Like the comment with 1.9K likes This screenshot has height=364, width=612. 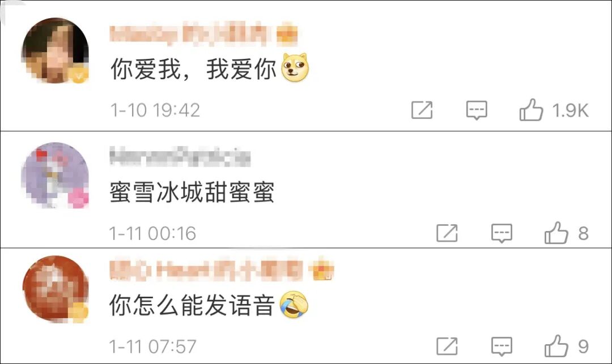[x=531, y=110]
